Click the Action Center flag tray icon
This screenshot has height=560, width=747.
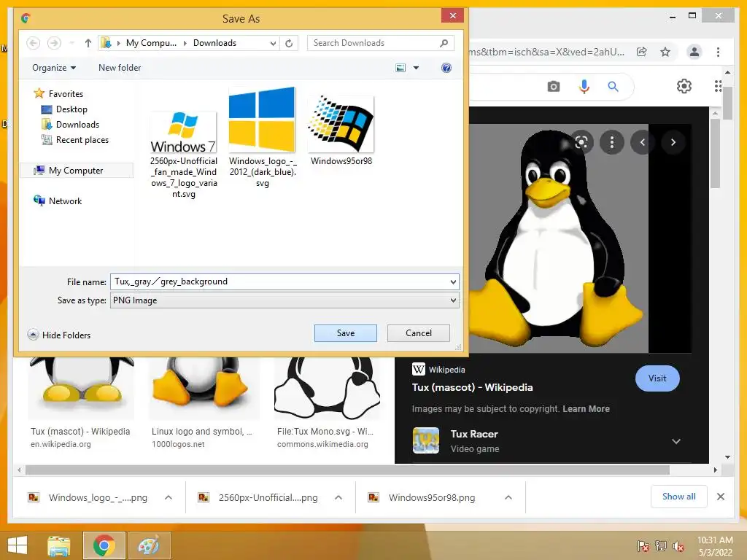(x=643, y=546)
